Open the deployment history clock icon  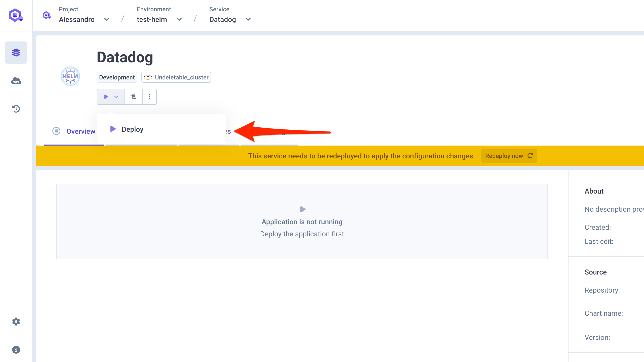pos(16,109)
